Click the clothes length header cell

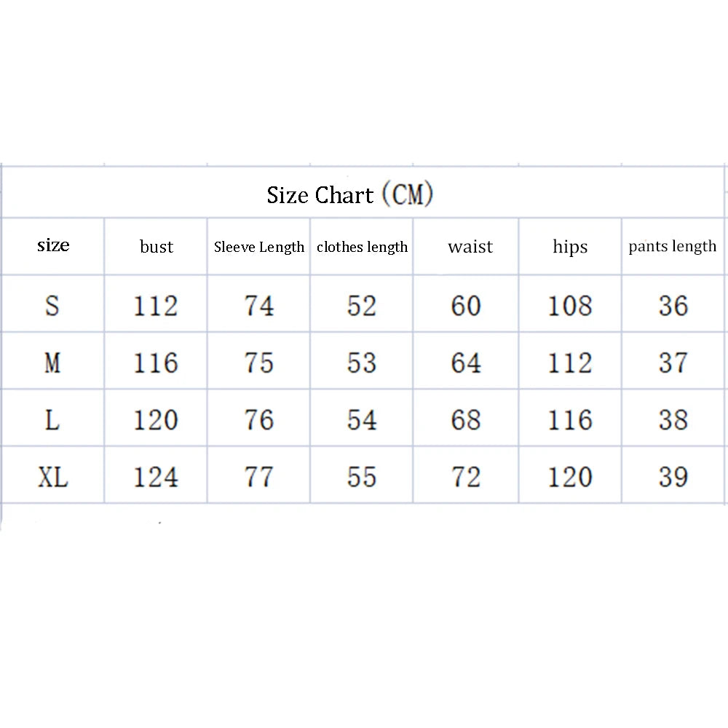[362, 247]
